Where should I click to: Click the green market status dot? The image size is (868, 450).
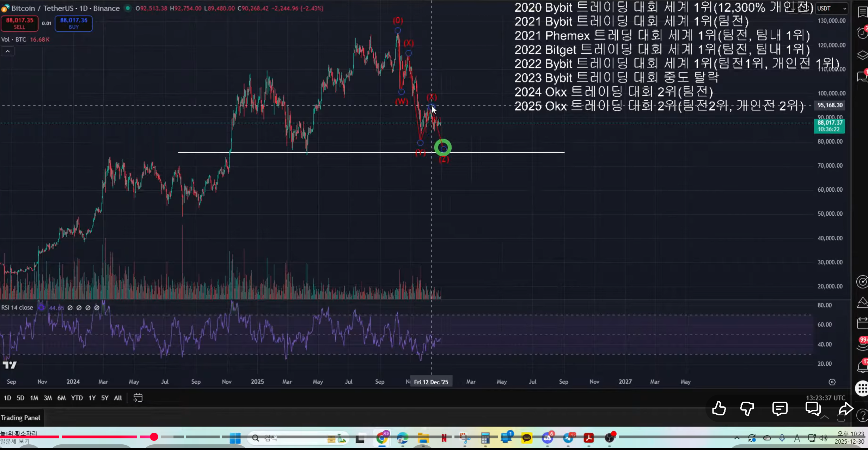click(128, 8)
